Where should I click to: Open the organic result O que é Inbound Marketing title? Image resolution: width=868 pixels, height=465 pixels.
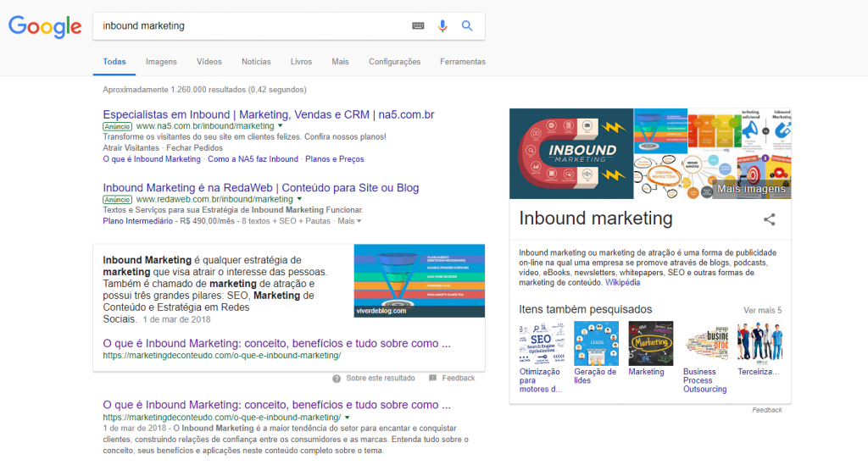[277, 405]
